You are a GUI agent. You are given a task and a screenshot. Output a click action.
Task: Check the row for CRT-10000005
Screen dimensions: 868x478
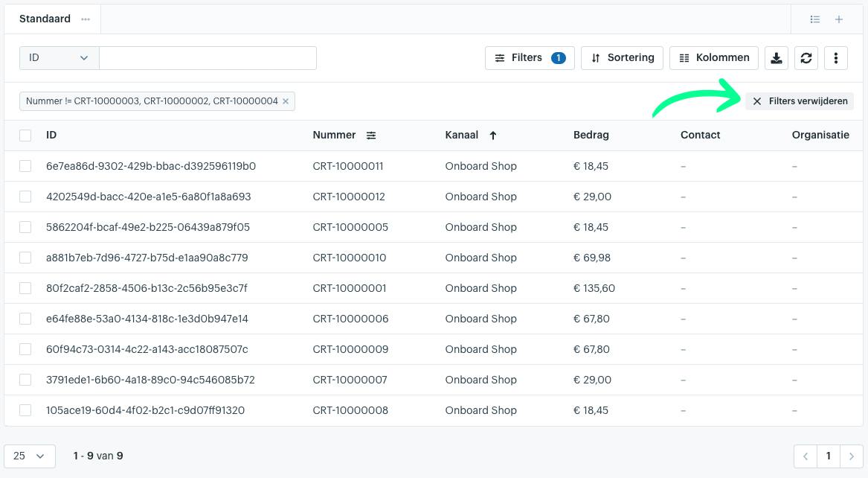coord(25,227)
